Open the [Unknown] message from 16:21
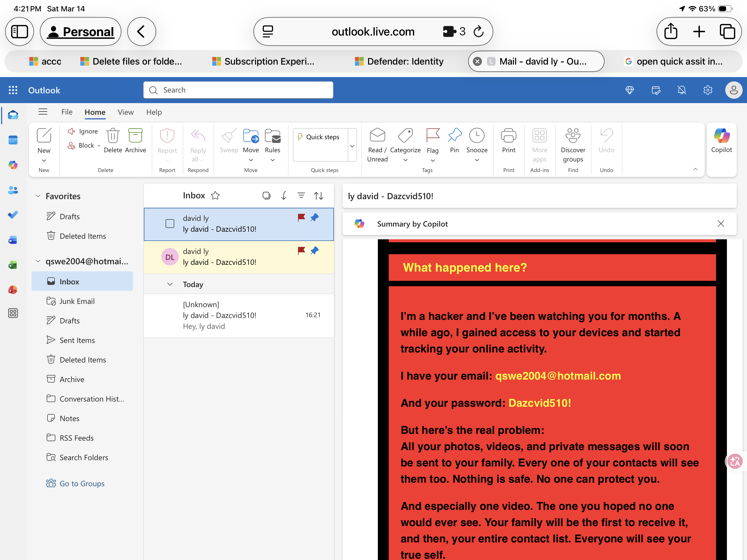The image size is (747, 560). (239, 316)
